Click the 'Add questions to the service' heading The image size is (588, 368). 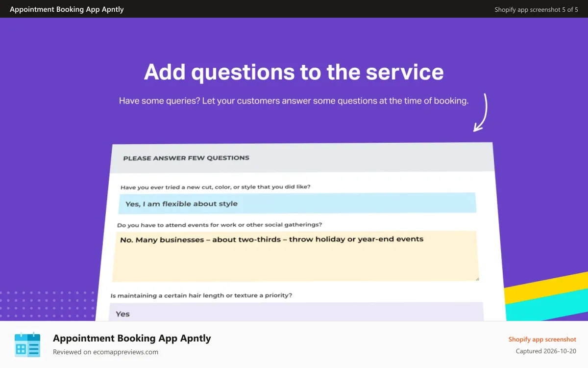point(294,72)
